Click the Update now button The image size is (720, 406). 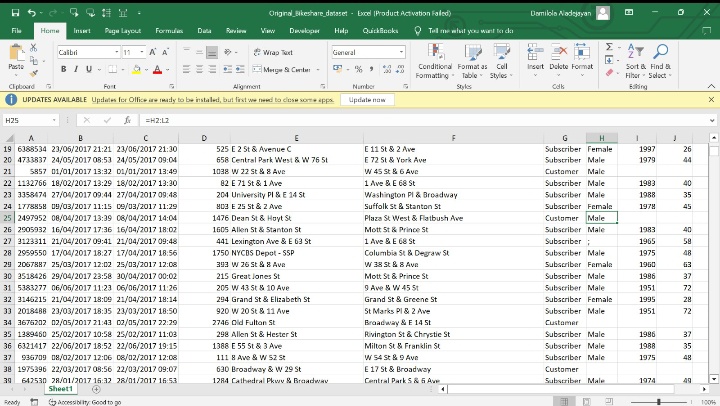pyautogui.click(x=367, y=100)
